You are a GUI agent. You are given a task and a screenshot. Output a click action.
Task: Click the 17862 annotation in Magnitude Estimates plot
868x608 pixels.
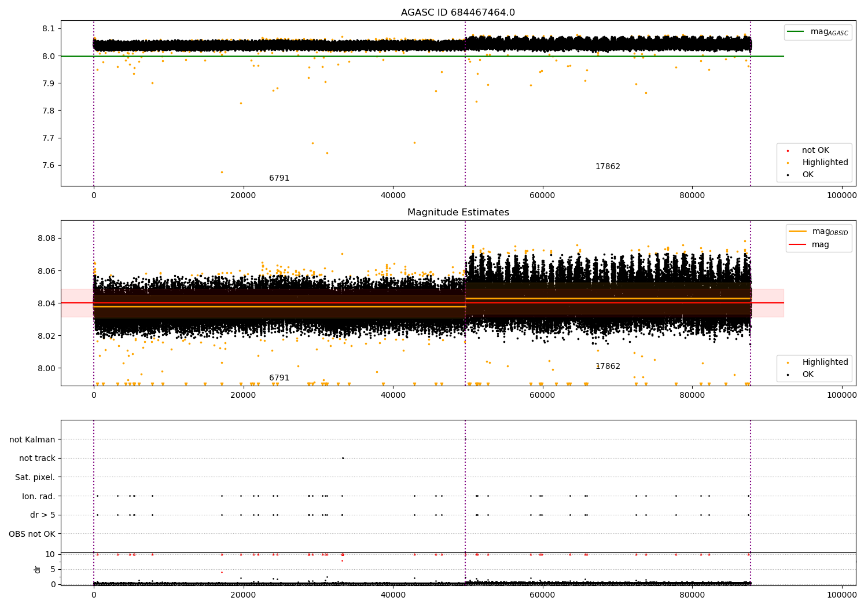point(608,367)
